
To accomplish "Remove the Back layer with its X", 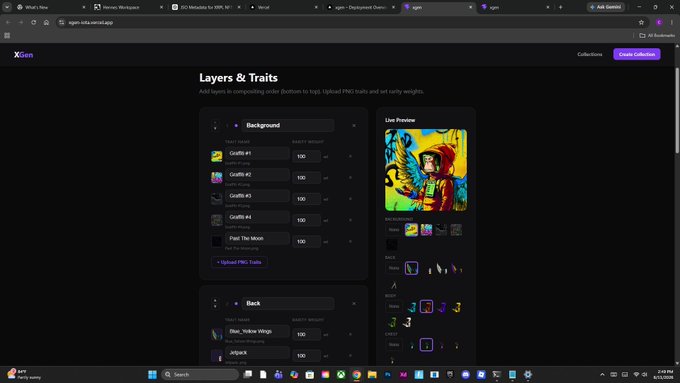I will coord(354,304).
